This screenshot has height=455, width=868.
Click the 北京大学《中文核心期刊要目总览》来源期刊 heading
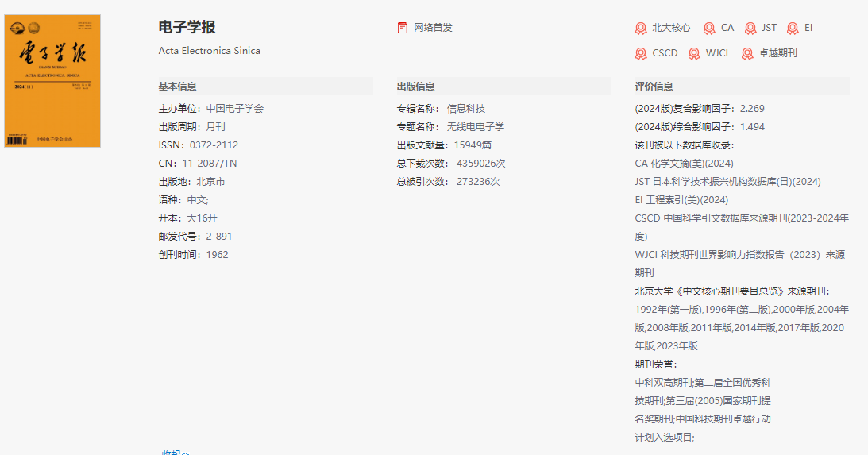point(732,291)
